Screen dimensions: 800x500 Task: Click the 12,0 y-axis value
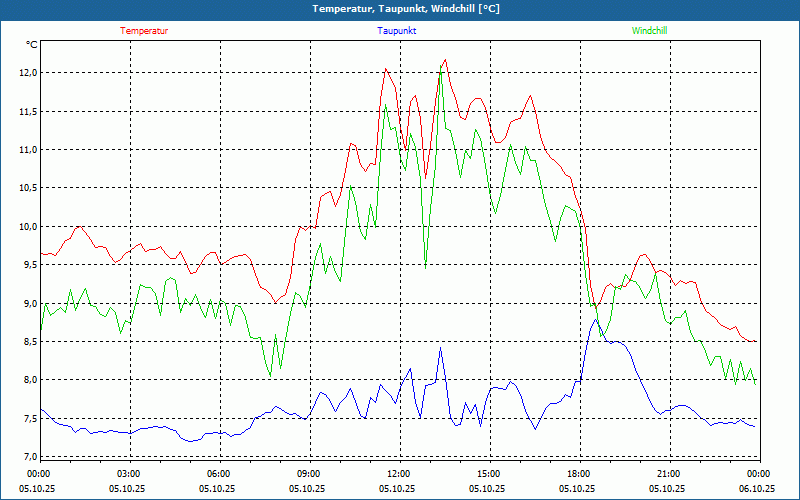(x=29, y=73)
